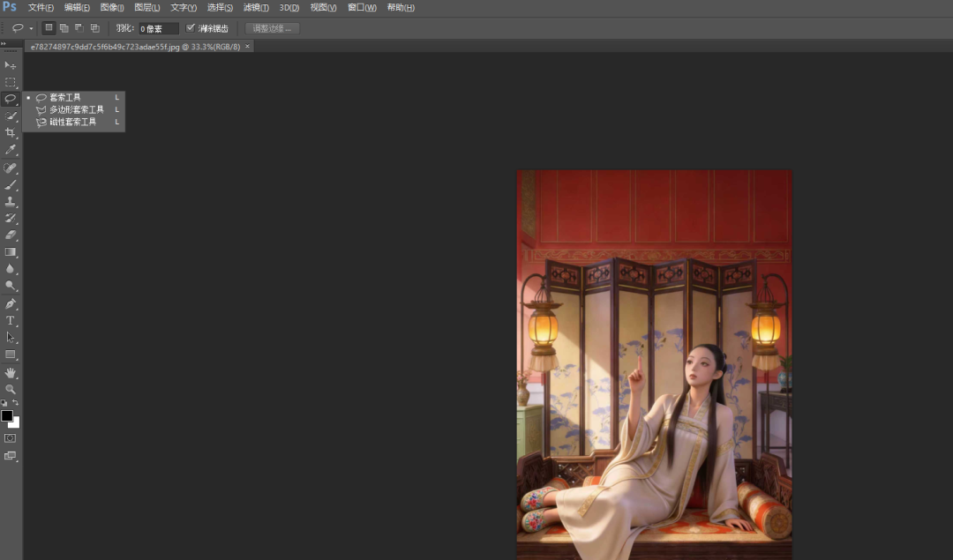Screen dimensions: 953x560
Task: Open the lasso tool preset picker arrow
Action: (x=31, y=28)
